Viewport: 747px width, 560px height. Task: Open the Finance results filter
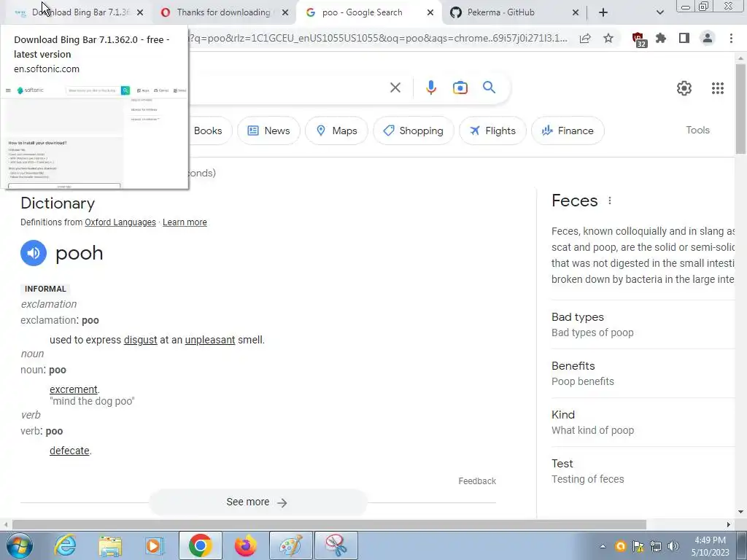[568, 131]
